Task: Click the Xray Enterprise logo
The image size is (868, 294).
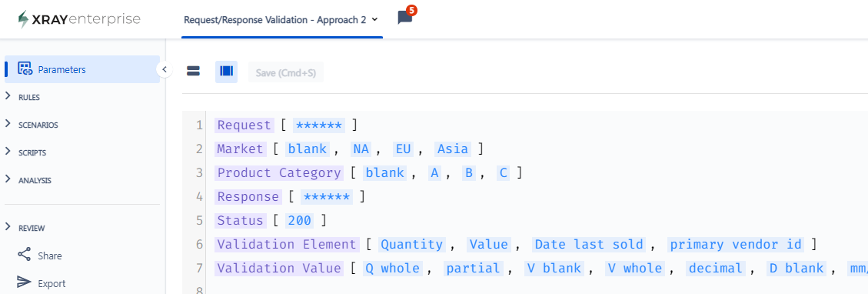Action: pyautogui.click(x=79, y=19)
